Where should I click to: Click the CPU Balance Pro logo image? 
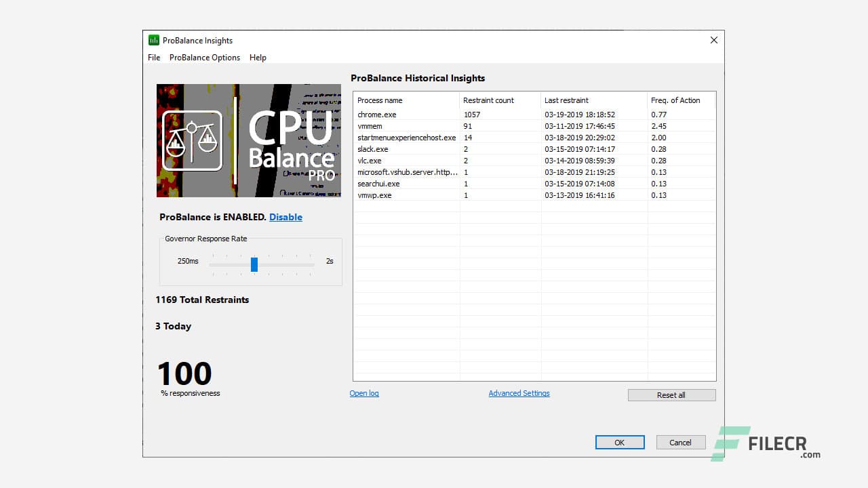pyautogui.click(x=249, y=140)
